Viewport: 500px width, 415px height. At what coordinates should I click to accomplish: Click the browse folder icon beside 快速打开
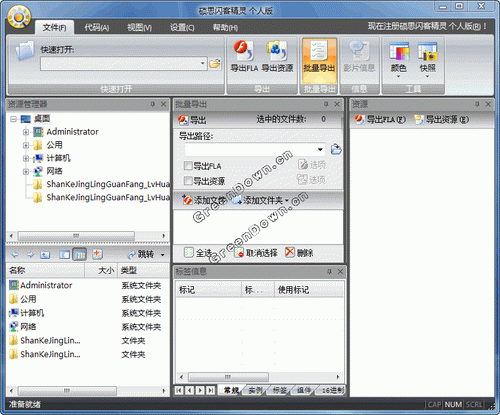(x=215, y=63)
